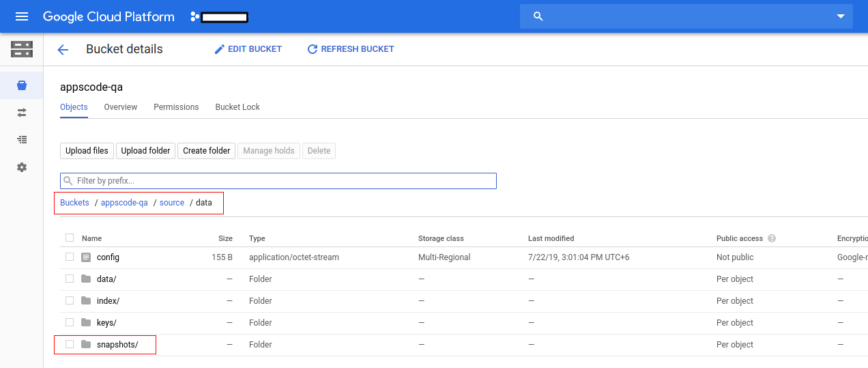Open the keys/ folder name
This screenshot has height=368, width=868.
(106, 323)
